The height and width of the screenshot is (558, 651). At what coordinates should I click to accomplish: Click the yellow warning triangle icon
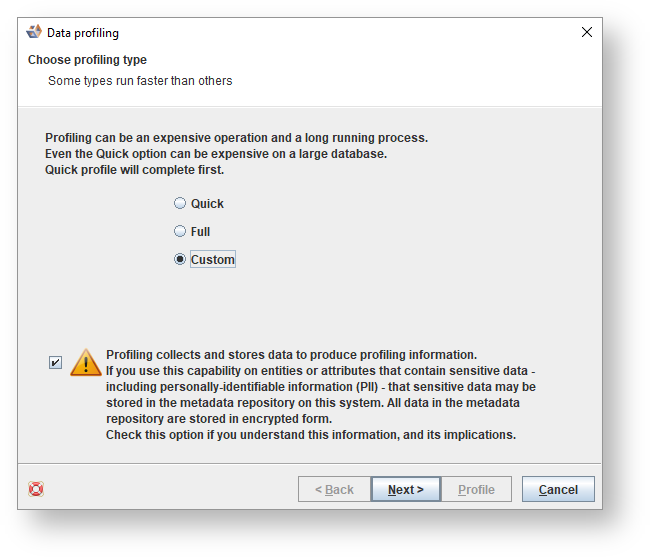point(86,362)
